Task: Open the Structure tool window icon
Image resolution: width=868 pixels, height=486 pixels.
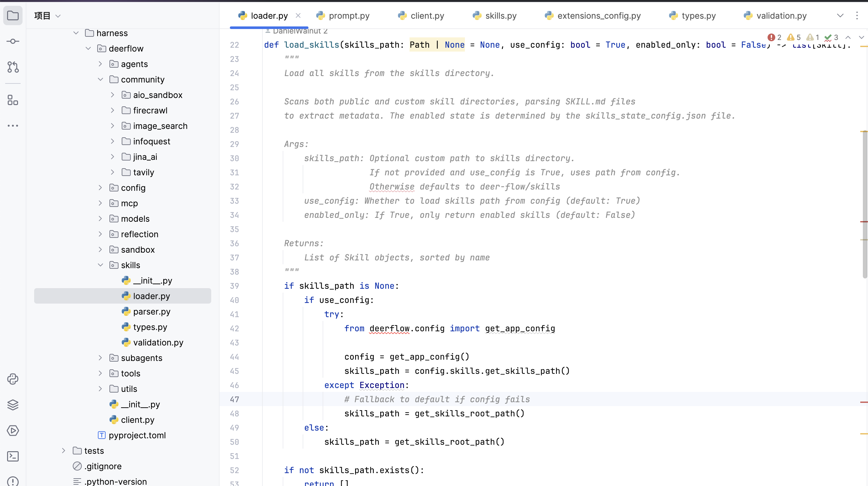Action: (13, 100)
